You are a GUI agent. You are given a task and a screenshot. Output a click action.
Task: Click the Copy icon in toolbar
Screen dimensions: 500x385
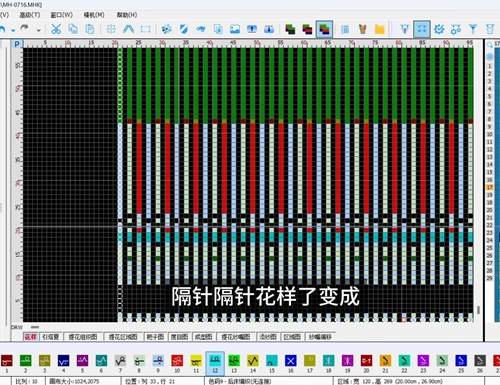click(73, 29)
